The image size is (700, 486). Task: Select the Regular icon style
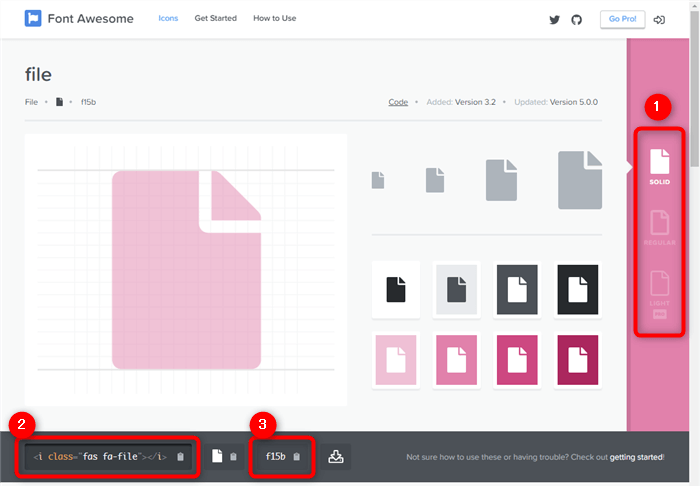click(x=658, y=228)
